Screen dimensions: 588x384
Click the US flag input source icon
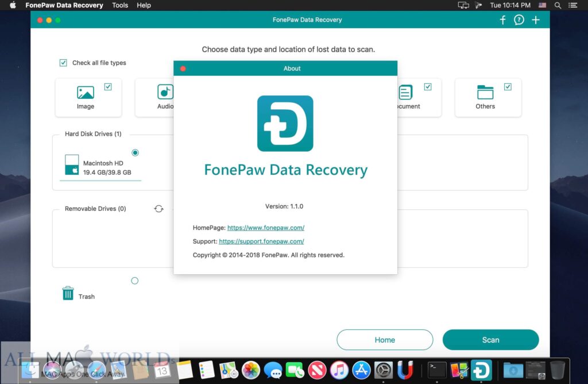pos(542,5)
